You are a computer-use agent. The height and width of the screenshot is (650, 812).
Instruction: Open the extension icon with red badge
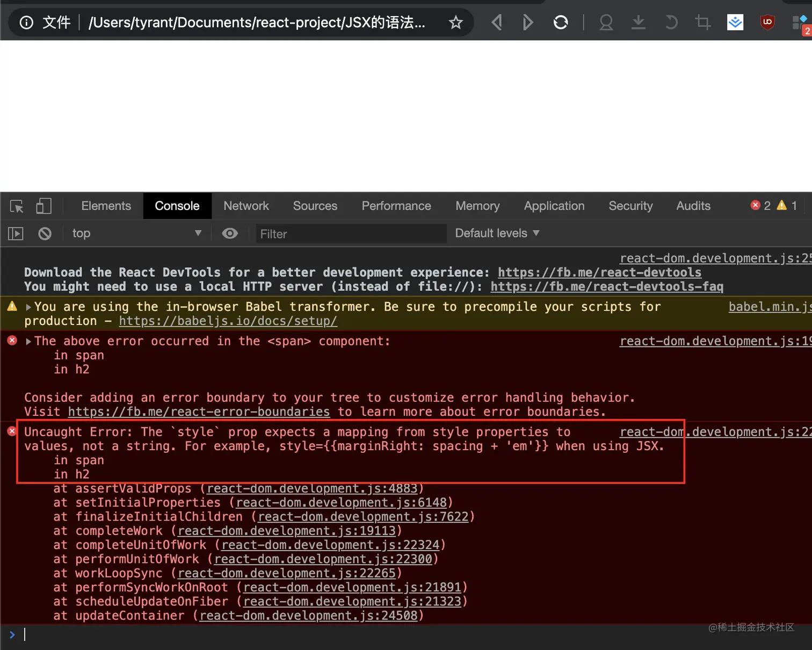coord(801,24)
